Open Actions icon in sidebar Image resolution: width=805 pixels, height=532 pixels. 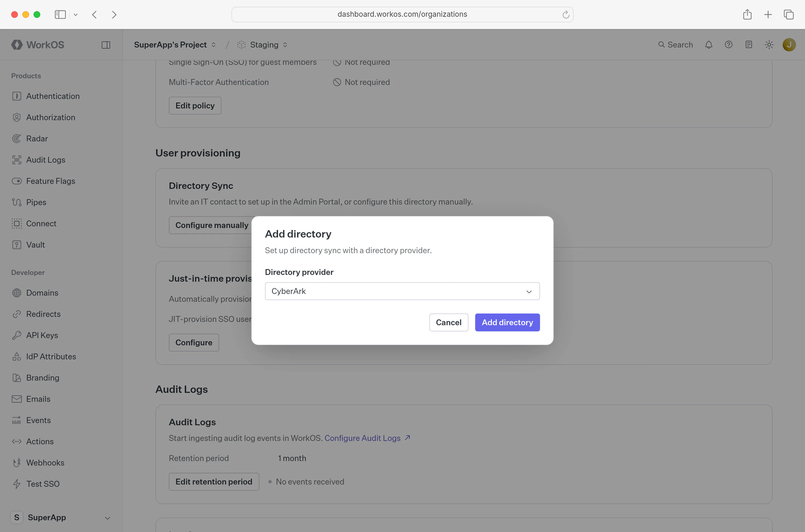tap(16, 441)
